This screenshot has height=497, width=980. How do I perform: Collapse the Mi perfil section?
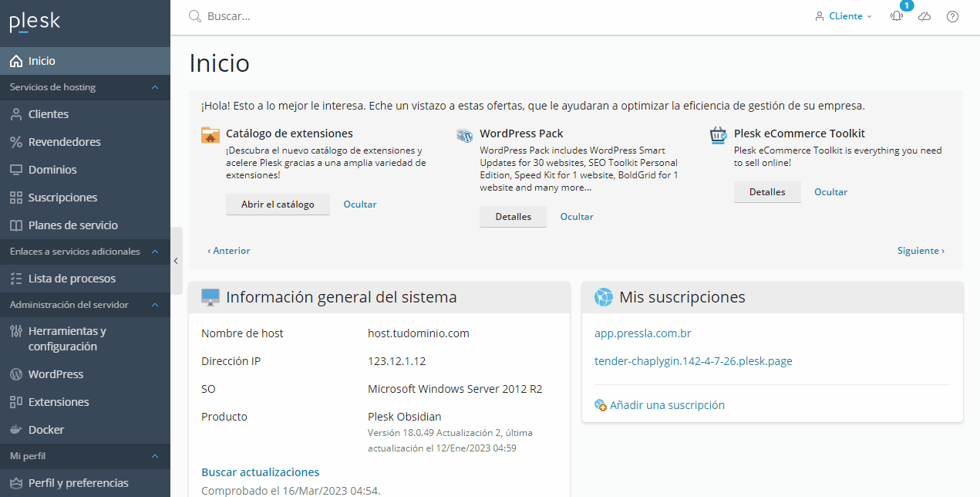click(155, 456)
